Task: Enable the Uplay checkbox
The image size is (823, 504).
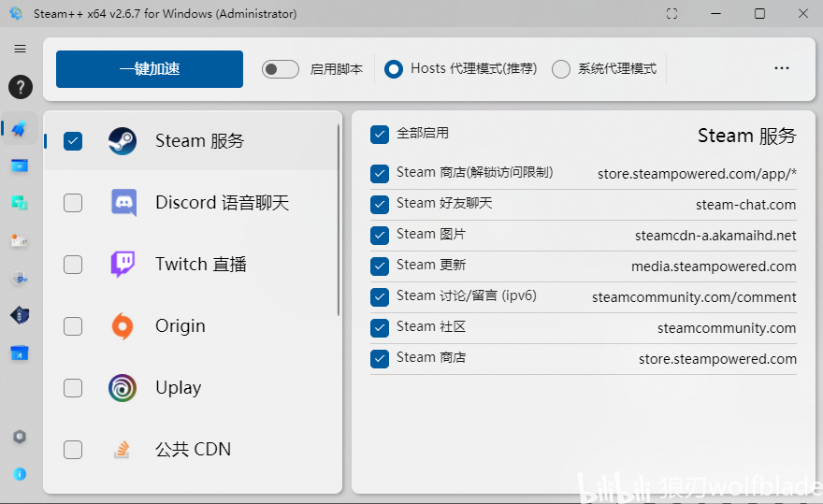Action: 73,388
